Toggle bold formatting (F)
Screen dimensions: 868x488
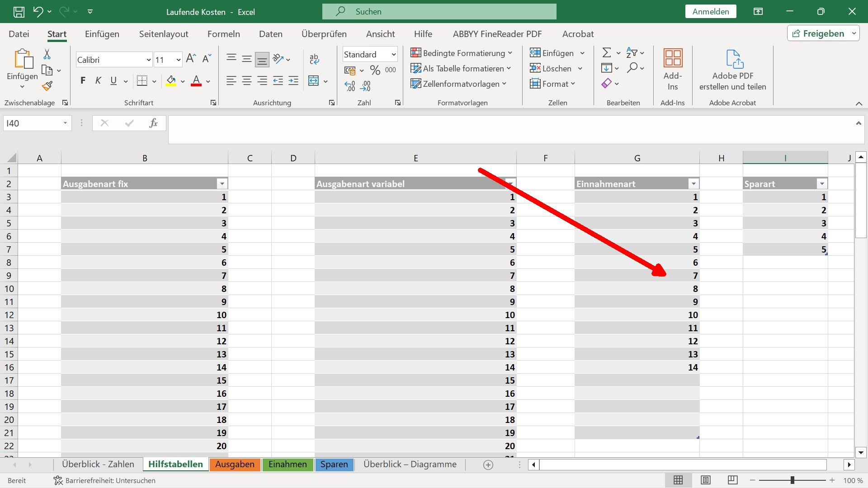pyautogui.click(x=83, y=81)
